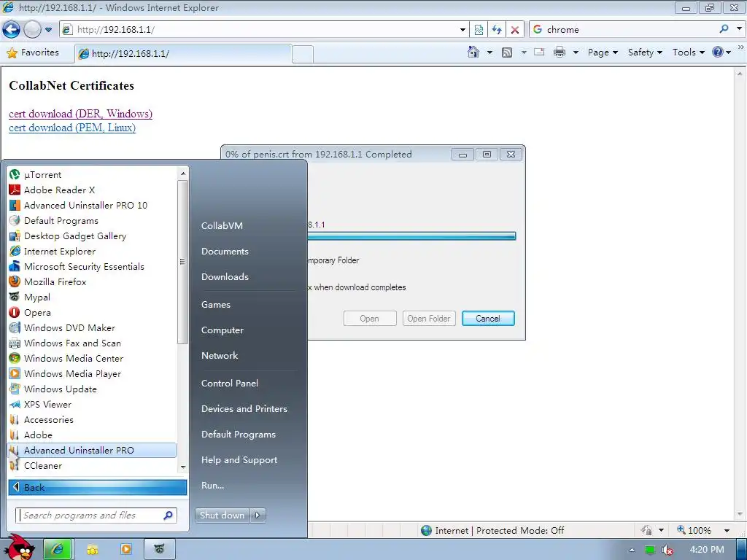Open Windows Update
Viewport: 747px width, 560px height.
[x=91, y=389]
